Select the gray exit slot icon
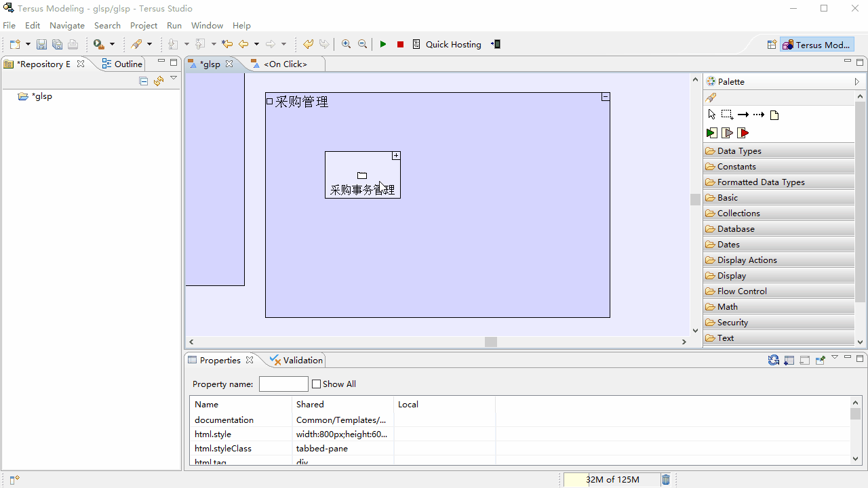This screenshot has height=488, width=868. click(x=727, y=133)
